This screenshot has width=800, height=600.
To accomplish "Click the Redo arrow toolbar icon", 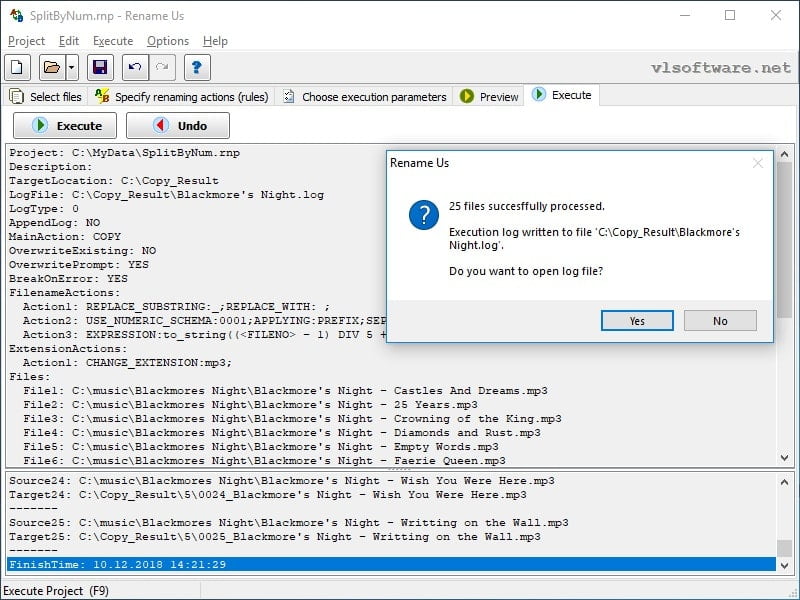I will 162,67.
